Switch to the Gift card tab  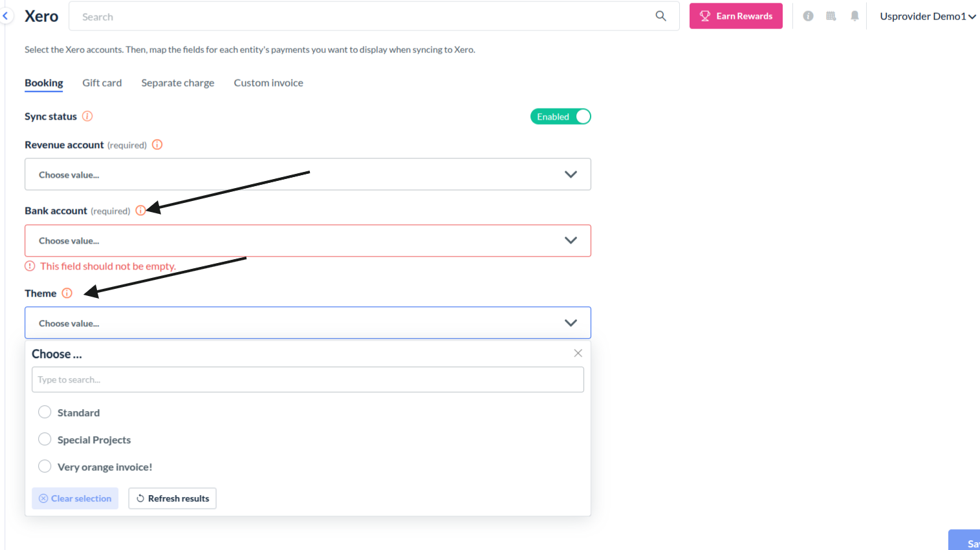102,83
